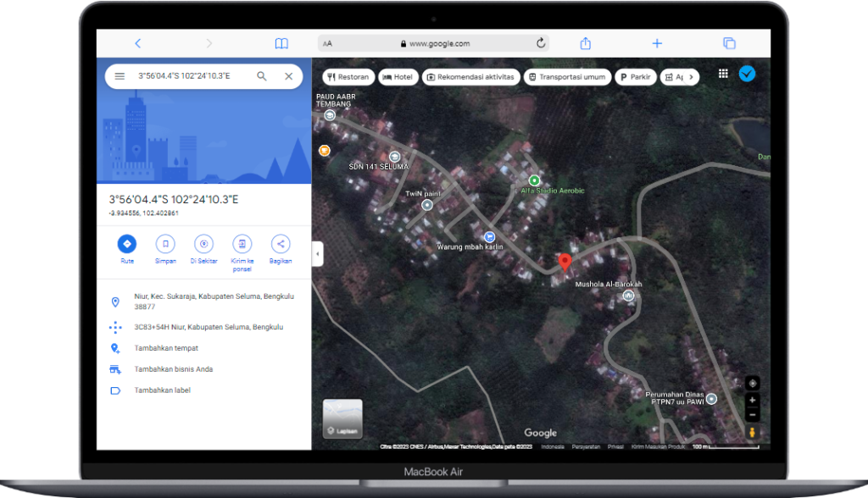Image resolution: width=868 pixels, height=498 pixels.
Task: Click the red location pin
Action: tap(565, 263)
